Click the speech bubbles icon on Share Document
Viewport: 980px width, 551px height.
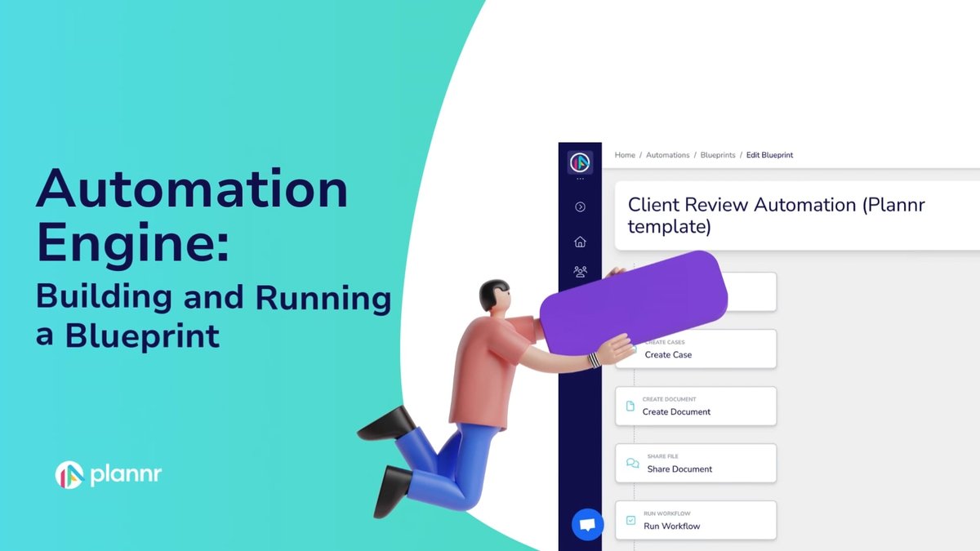(x=632, y=464)
